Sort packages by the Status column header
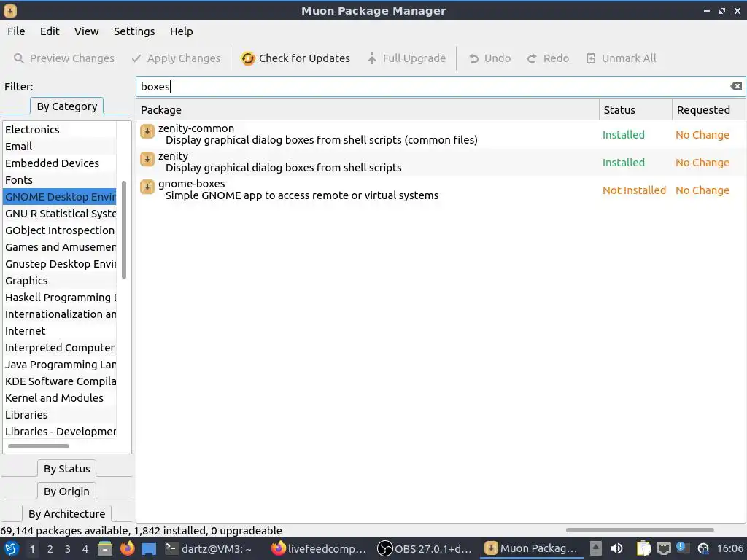747x560 pixels. click(x=635, y=110)
